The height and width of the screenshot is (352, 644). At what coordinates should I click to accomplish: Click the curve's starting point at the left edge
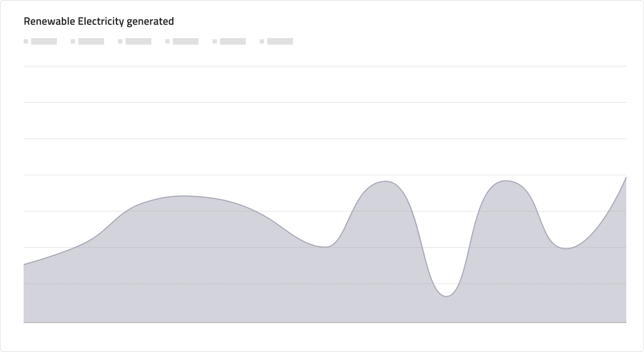click(x=24, y=264)
